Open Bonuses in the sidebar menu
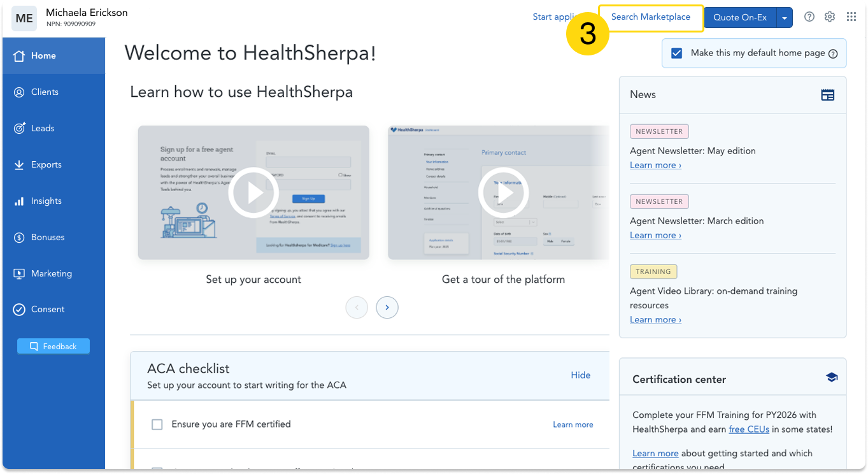868x474 pixels. [53, 238]
